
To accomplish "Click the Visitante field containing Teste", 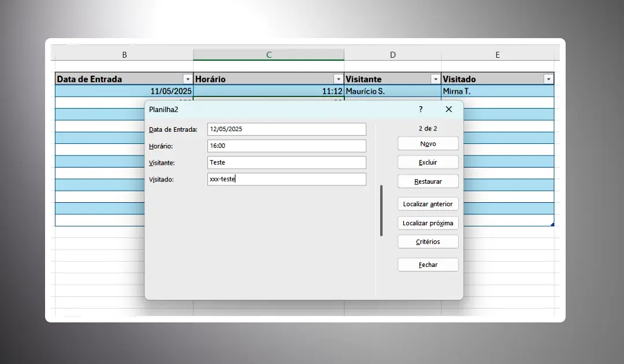I will [x=287, y=163].
